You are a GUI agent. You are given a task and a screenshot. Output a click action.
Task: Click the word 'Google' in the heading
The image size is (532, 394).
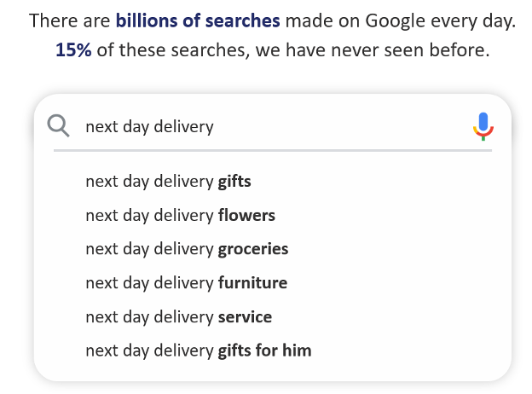click(x=395, y=21)
